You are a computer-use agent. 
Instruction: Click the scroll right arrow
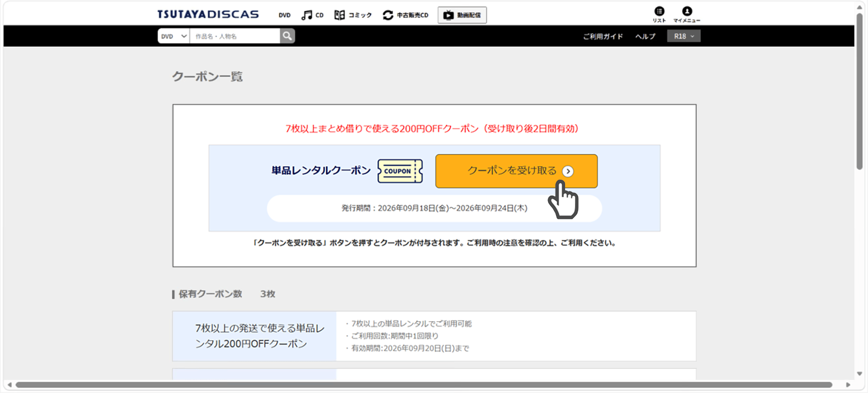(x=848, y=385)
